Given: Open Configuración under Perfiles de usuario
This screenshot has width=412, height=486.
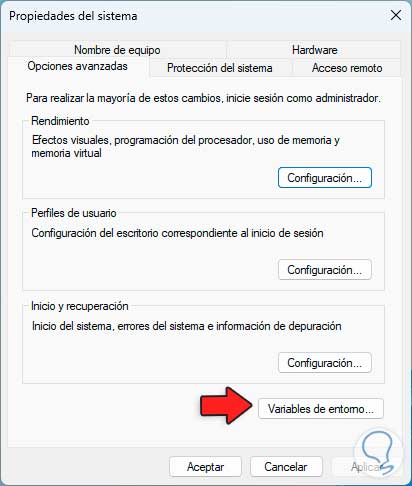Looking at the screenshot, I should [325, 270].
